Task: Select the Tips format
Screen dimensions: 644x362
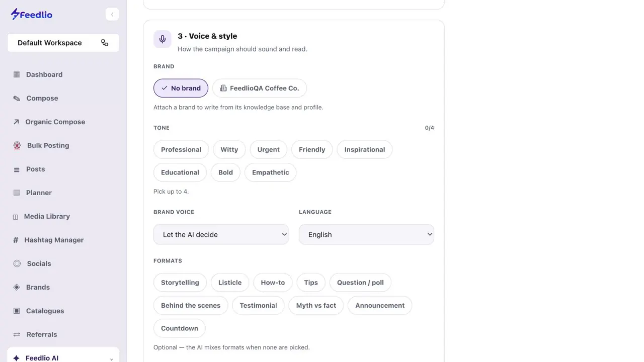Action: tap(311, 283)
